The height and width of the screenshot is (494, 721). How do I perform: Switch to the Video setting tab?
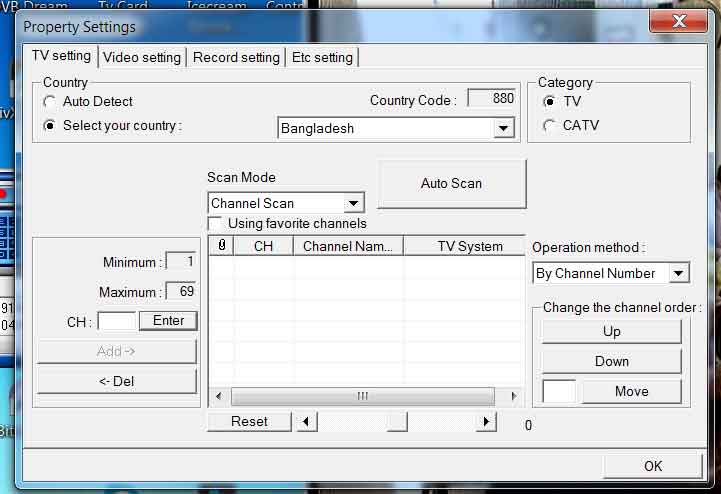142,57
